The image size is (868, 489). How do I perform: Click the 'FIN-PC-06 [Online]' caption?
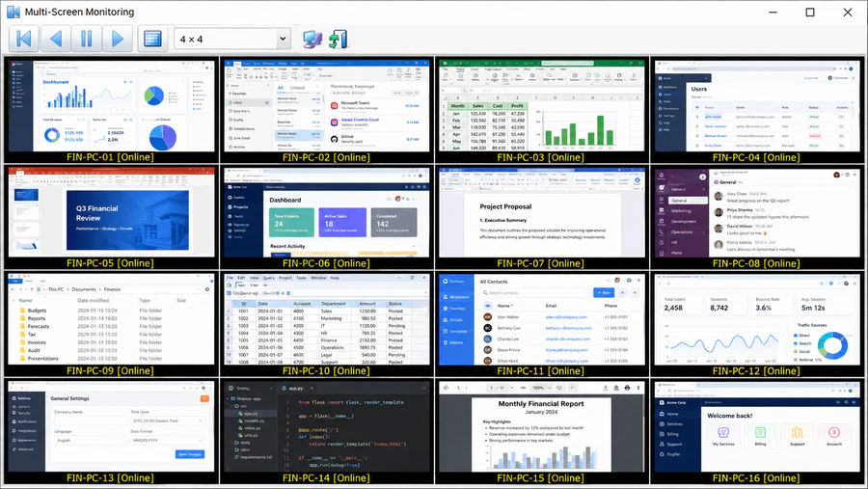(x=326, y=263)
